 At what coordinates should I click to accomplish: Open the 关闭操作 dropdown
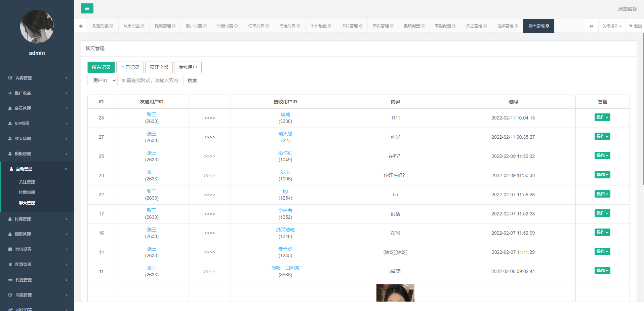612,26
